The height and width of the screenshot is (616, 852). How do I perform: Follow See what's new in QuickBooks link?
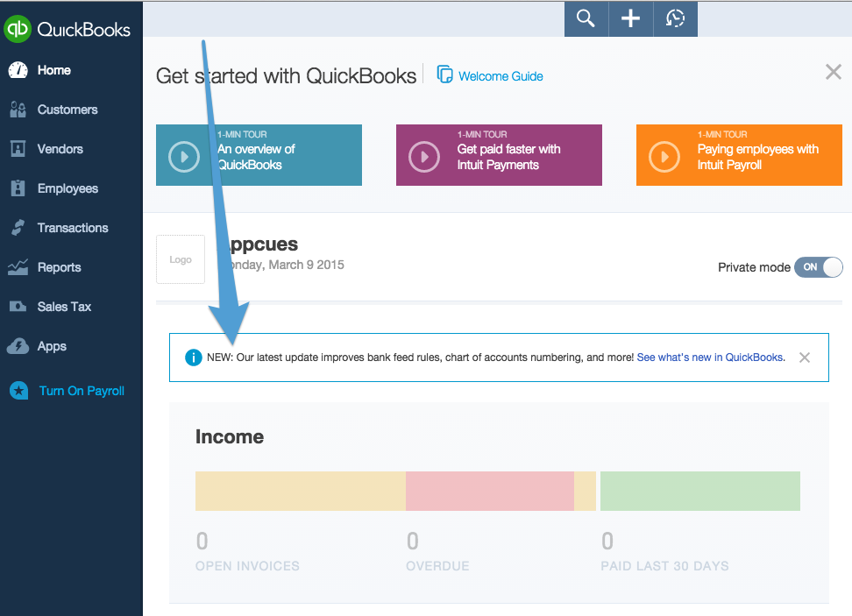[x=710, y=357]
